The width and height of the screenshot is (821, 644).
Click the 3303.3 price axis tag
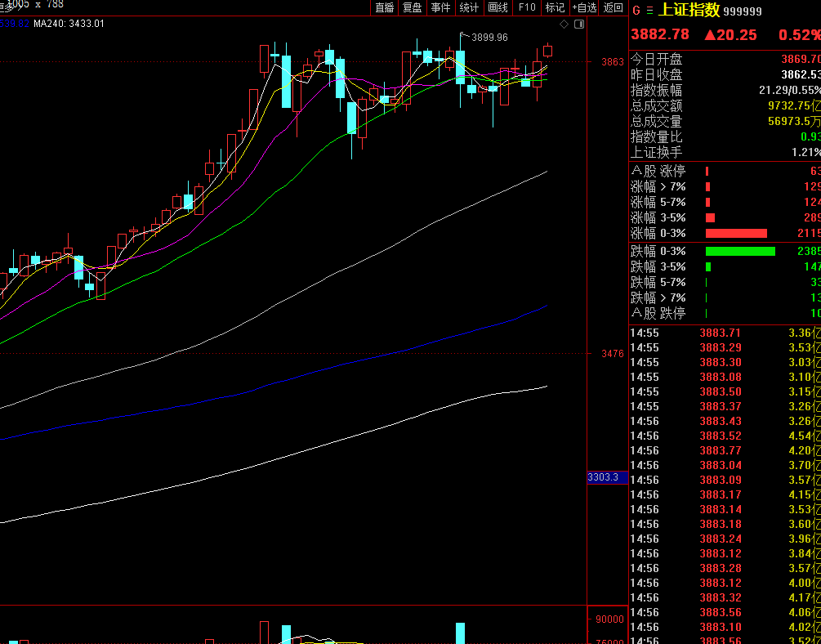click(x=607, y=477)
